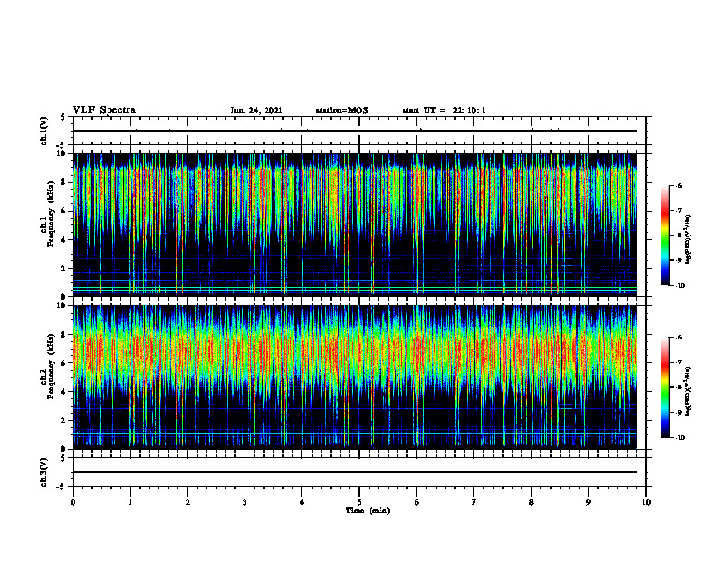728x563 pixels.
Task: Click the "8" kHz tick on ch.1 frequency axis
Action: (x=64, y=182)
